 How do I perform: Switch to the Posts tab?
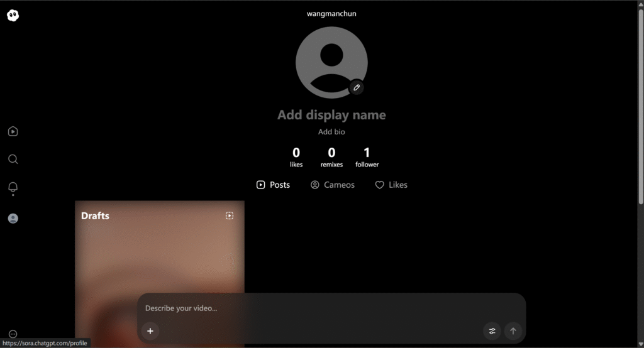click(x=274, y=185)
